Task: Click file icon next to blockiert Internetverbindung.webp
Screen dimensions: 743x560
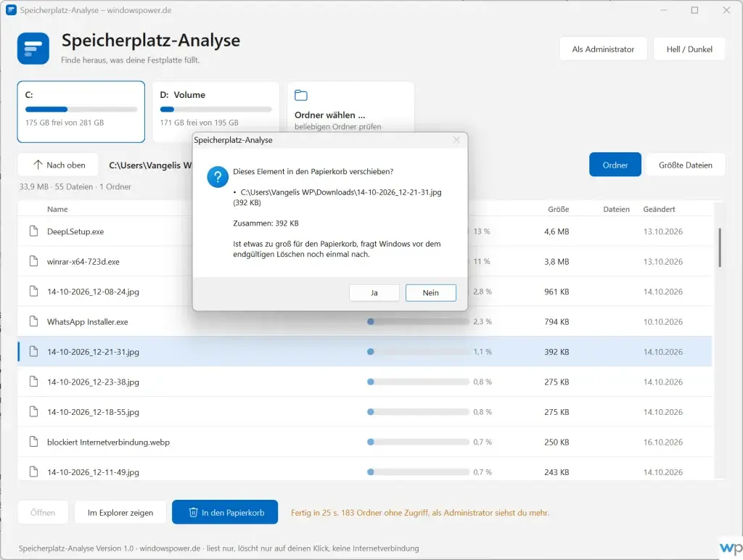Action: [x=33, y=442]
